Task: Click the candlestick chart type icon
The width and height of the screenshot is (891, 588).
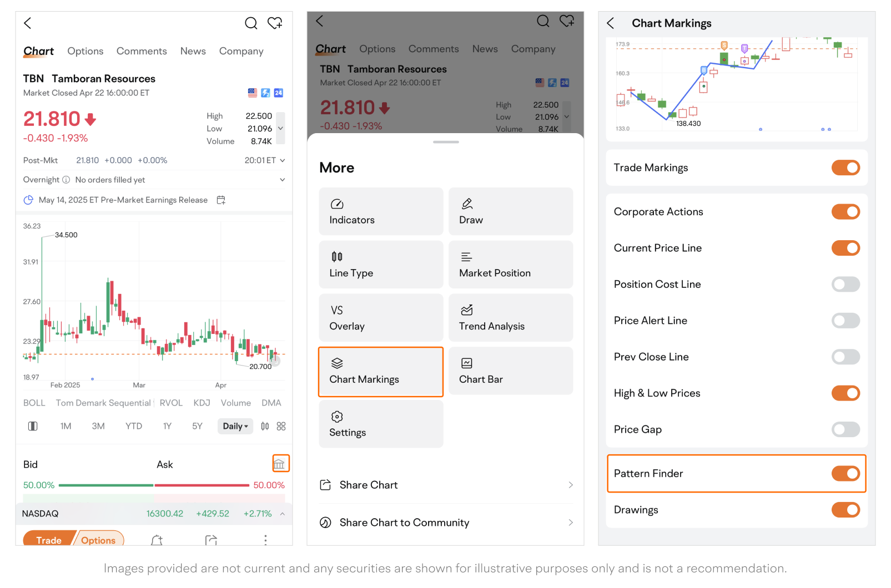Action: tap(265, 426)
